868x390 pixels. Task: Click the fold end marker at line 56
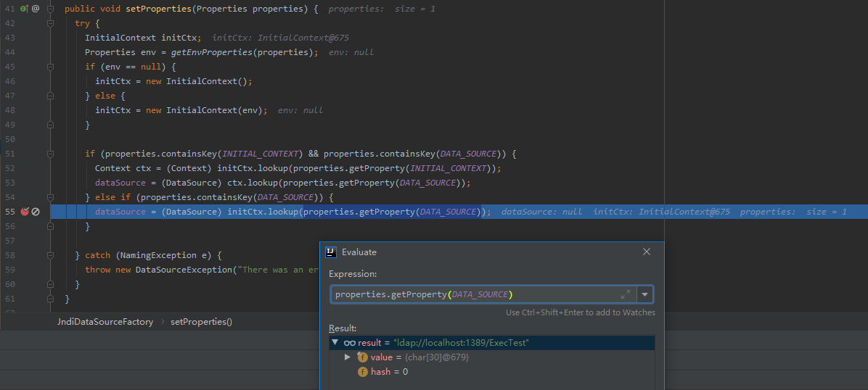pyautogui.click(x=50, y=226)
